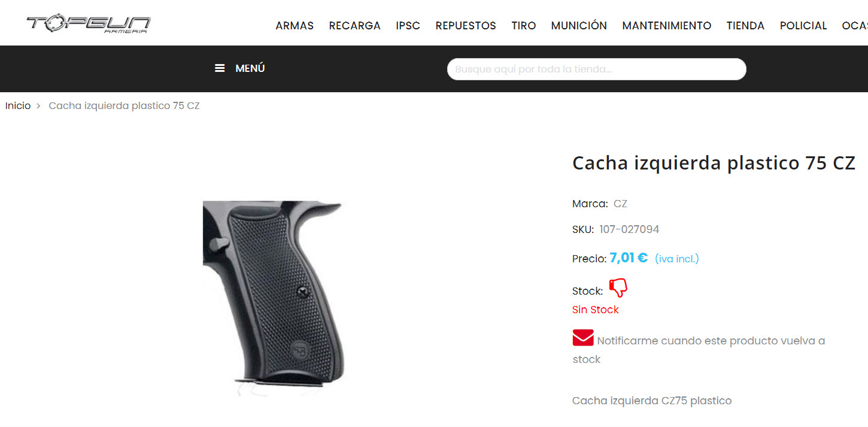Click the CZ 75 grip product image
868x427 pixels.
click(273, 298)
